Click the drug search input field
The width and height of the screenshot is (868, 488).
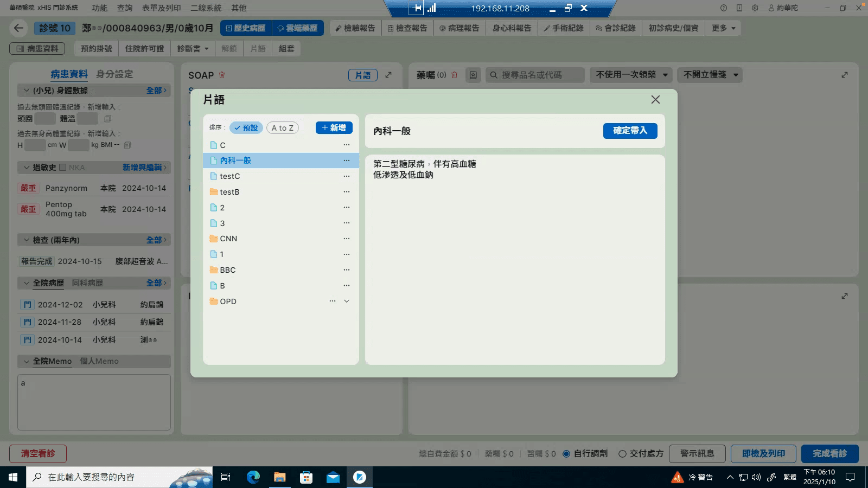coord(535,75)
